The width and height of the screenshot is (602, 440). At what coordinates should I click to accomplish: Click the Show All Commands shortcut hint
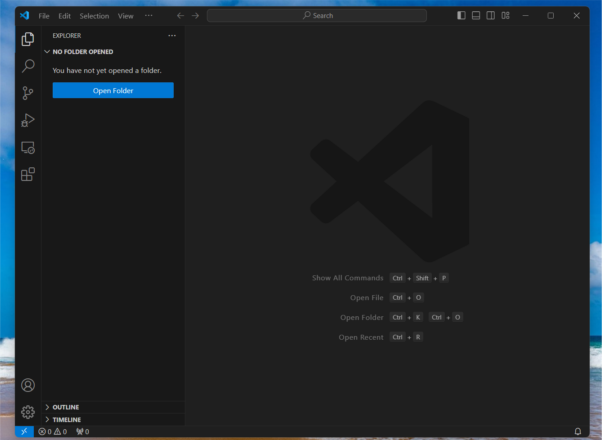tap(380, 278)
